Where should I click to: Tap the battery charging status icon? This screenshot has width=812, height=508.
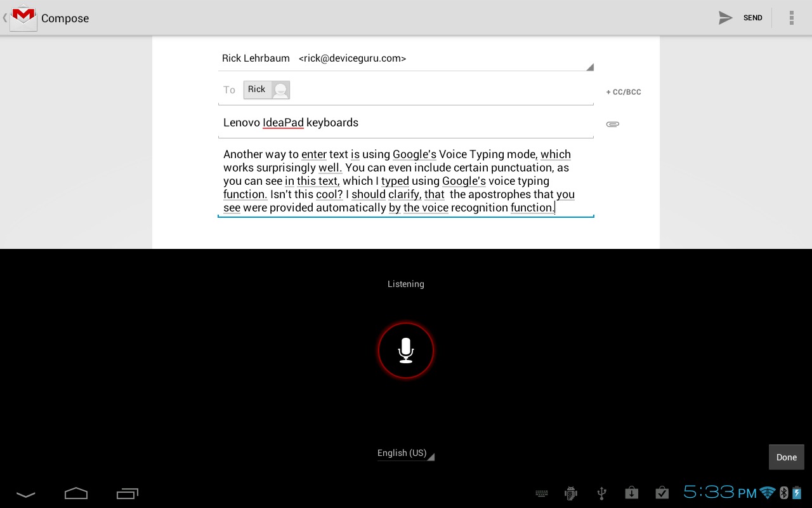point(797,493)
